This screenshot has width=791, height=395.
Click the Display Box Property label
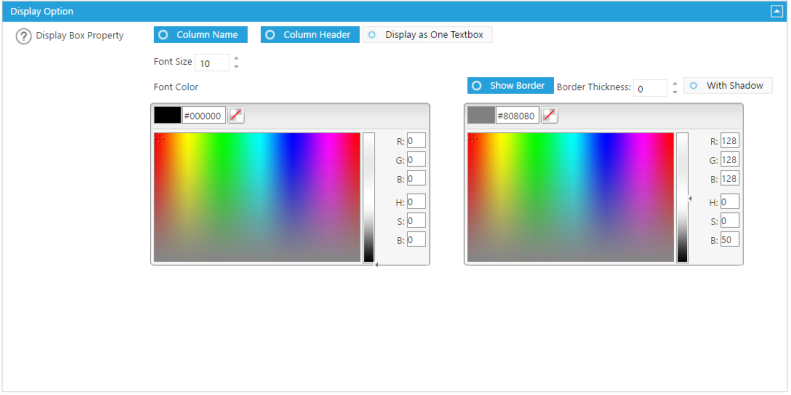(x=80, y=36)
